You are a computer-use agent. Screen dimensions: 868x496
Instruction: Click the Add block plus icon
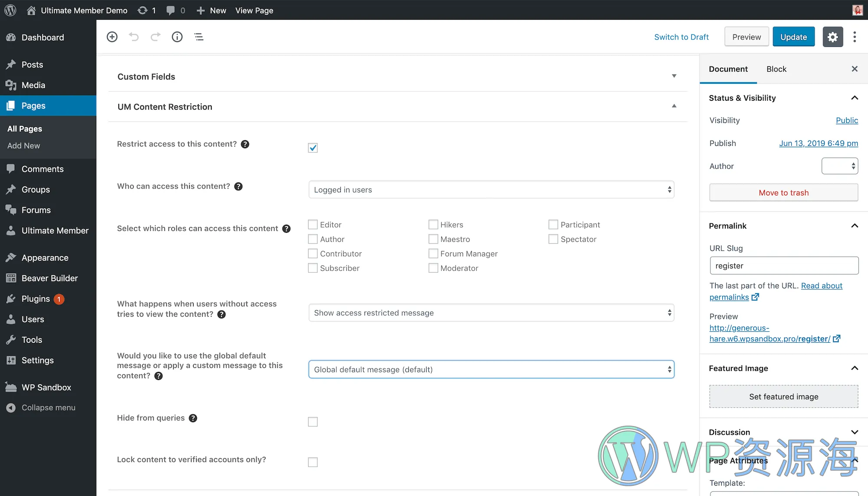tap(112, 37)
